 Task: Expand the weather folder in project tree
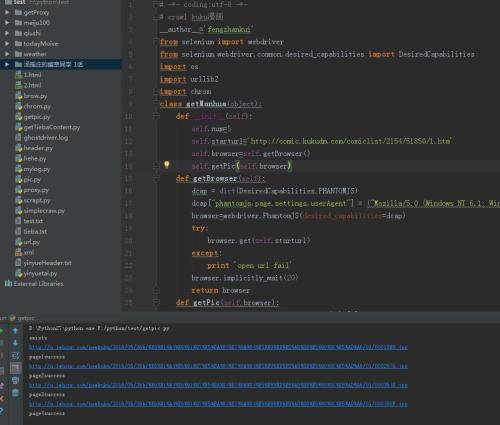click(7, 54)
